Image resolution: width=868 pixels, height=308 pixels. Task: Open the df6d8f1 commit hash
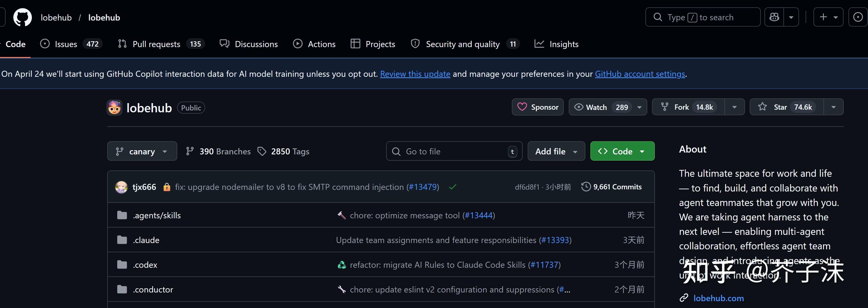coord(527,187)
